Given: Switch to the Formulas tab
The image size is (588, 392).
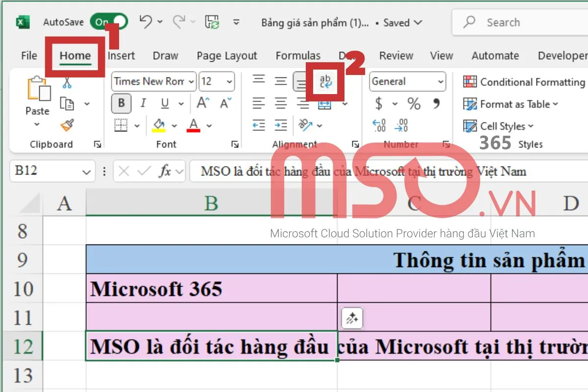Looking at the screenshot, I should tap(298, 56).
